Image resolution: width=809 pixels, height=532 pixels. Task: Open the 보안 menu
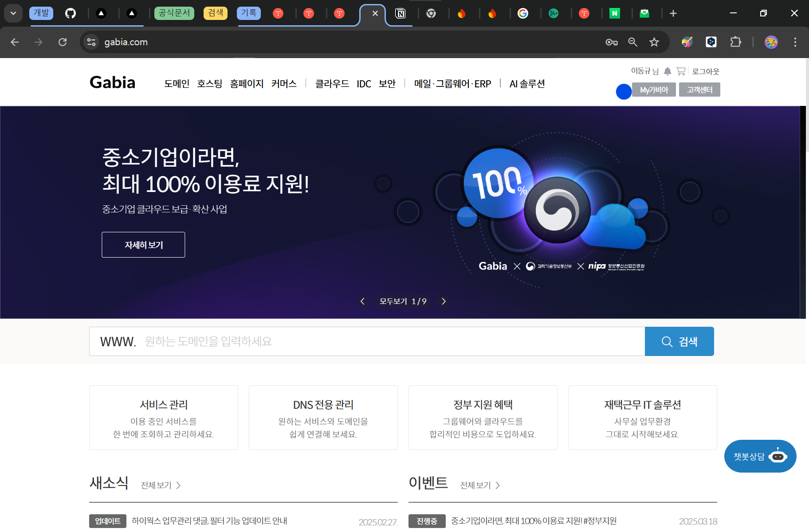(x=387, y=84)
